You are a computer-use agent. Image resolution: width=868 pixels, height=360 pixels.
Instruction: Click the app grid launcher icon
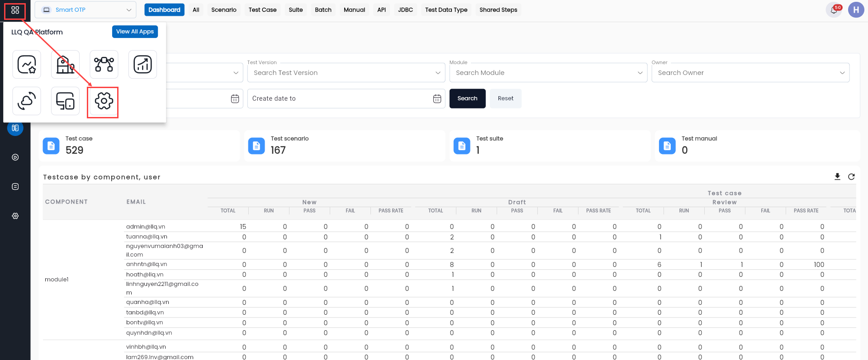[x=15, y=10]
